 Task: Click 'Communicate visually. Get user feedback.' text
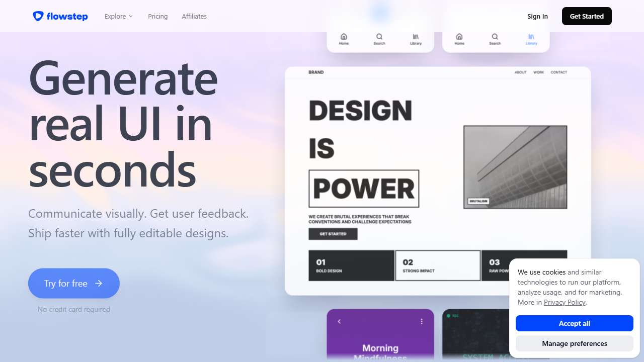click(x=138, y=213)
